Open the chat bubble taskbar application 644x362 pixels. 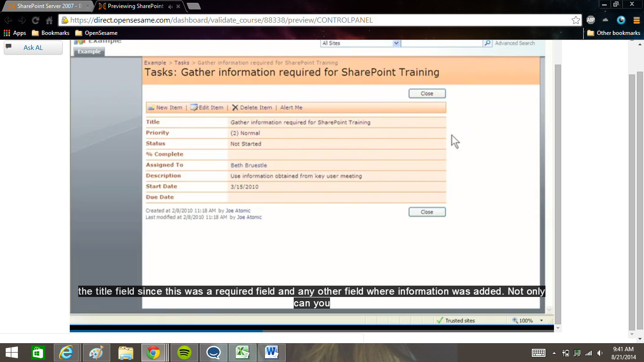214,353
